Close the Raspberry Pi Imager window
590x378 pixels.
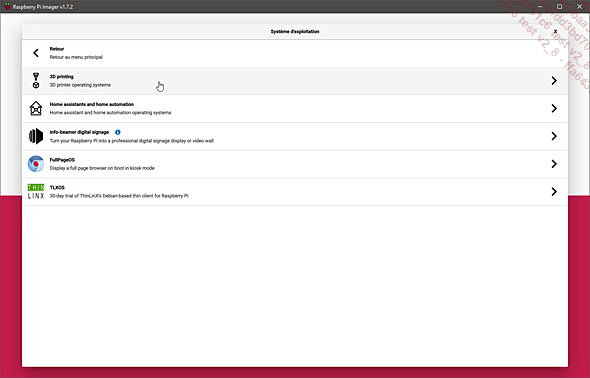579,6
